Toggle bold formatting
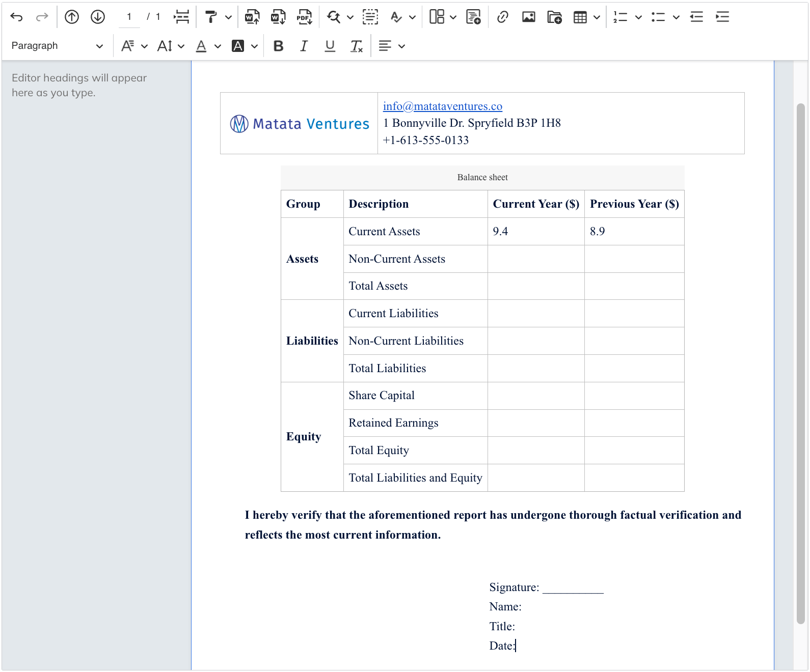Viewport: 810px width, 672px height. 278,46
